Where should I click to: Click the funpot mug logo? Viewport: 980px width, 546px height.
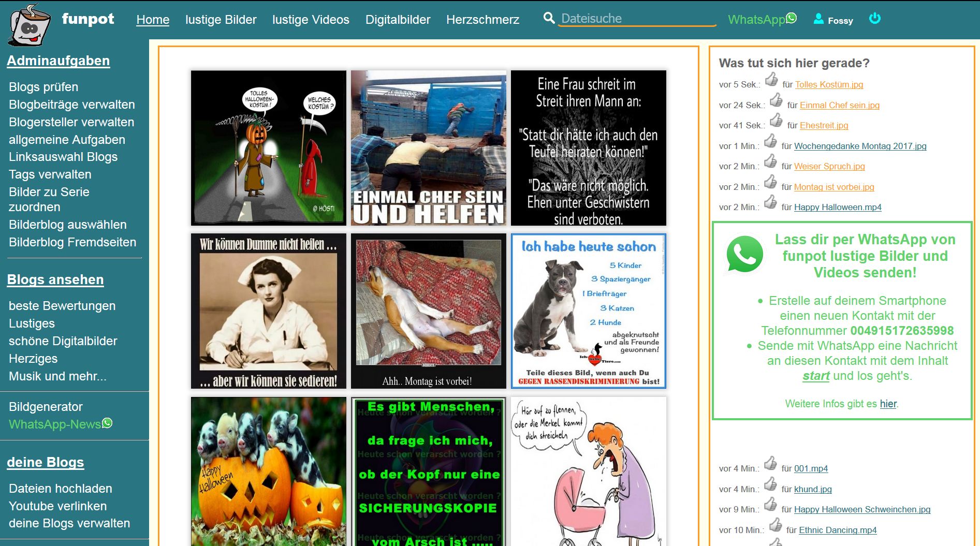coord(30,24)
